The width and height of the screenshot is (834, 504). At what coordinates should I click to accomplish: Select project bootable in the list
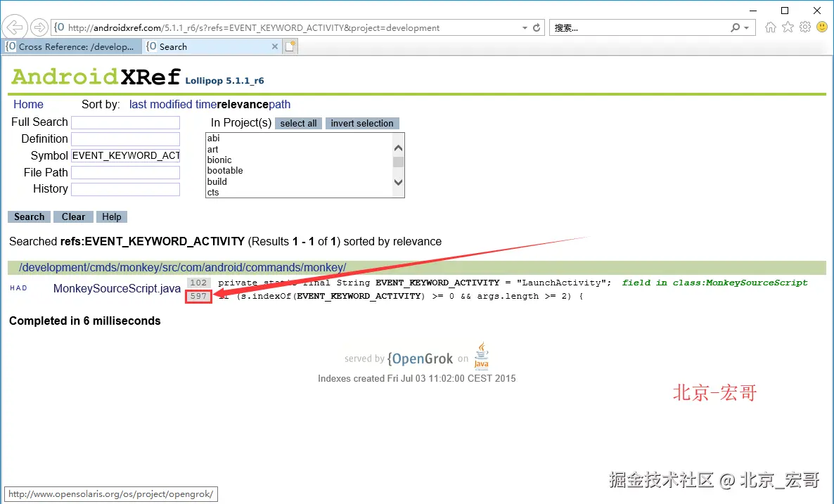click(225, 171)
